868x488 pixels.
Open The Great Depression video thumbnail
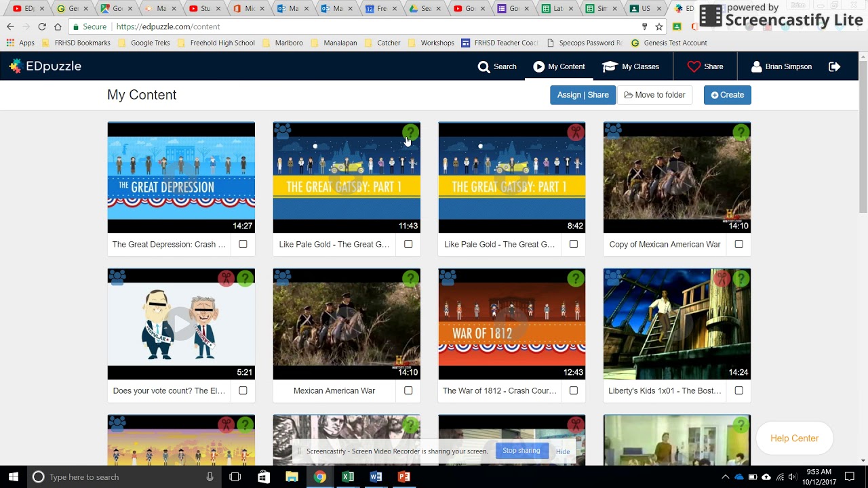(x=181, y=178)
